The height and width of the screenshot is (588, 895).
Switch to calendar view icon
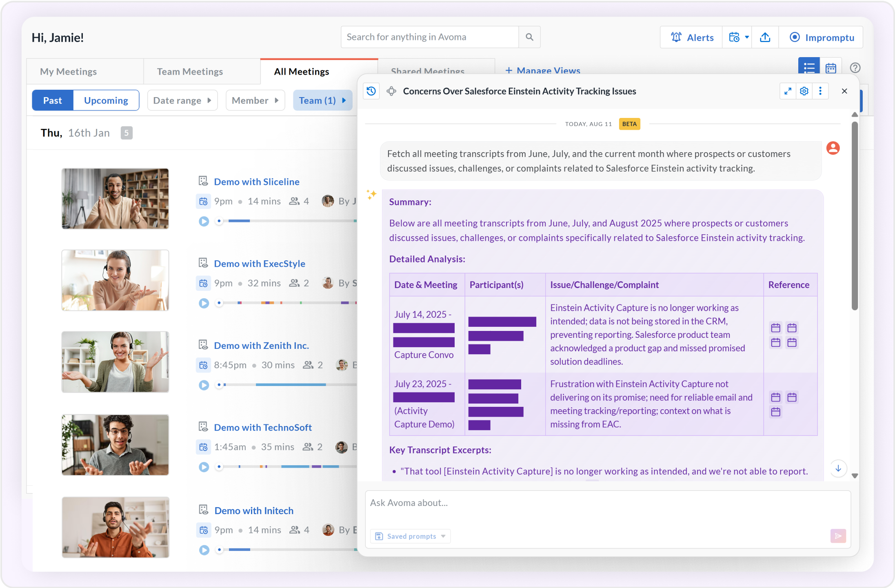tap(831, 67)
